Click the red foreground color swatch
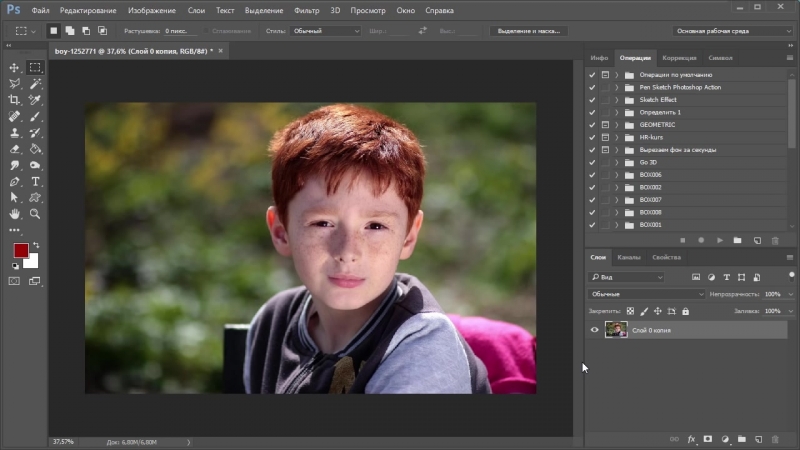 coord(21,250)
